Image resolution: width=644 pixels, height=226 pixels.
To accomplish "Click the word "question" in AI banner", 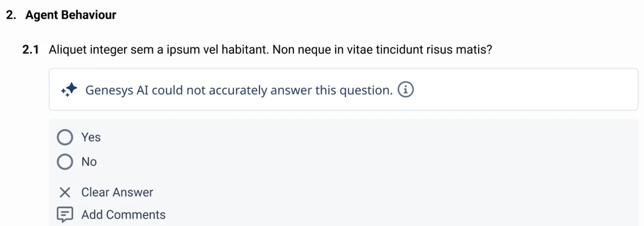I will [366, 90].
